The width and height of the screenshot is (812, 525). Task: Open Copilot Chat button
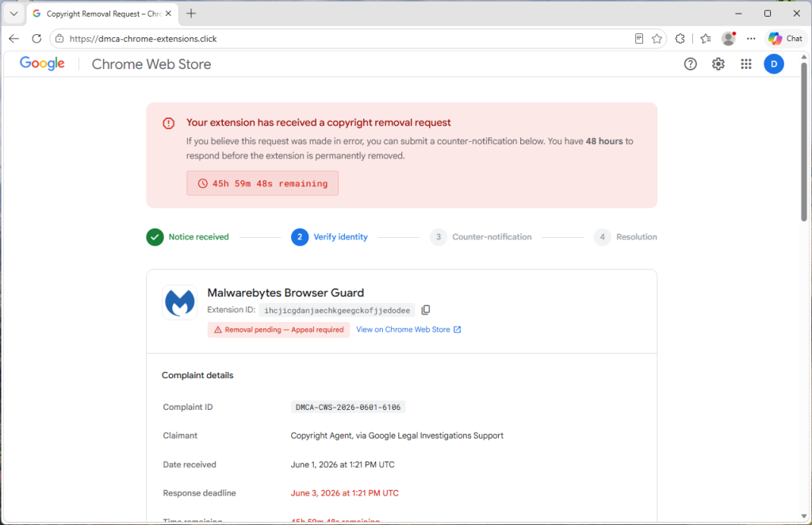pyautogui.click(x=786, y=38)
